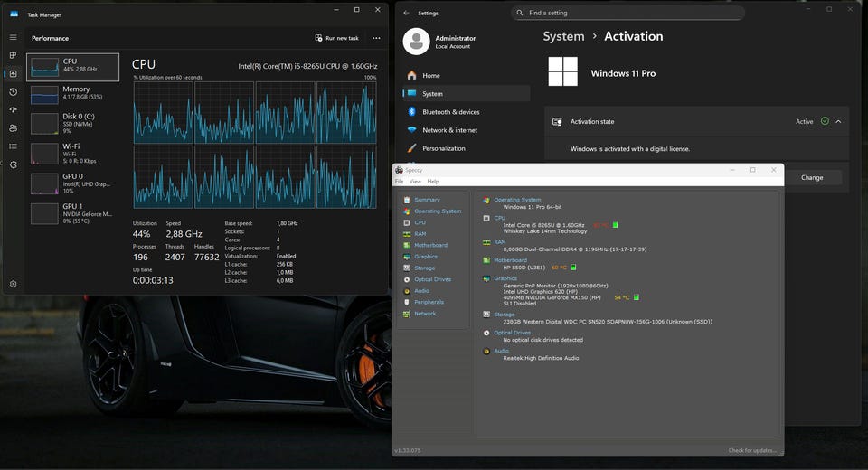
Task: Open the Users page icon in Task Manager
Action: pyautogui.click(x=14, y=128)
